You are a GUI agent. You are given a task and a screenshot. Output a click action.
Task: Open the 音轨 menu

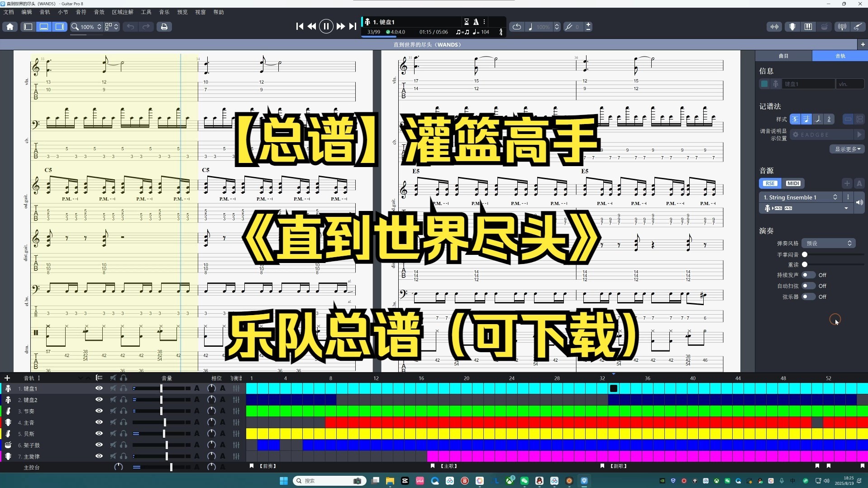[45, 12]
